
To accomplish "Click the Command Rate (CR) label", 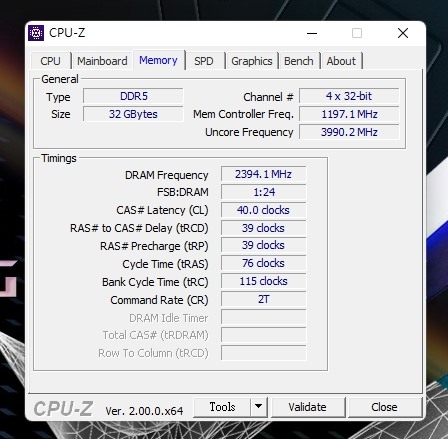I will [159, 300].
